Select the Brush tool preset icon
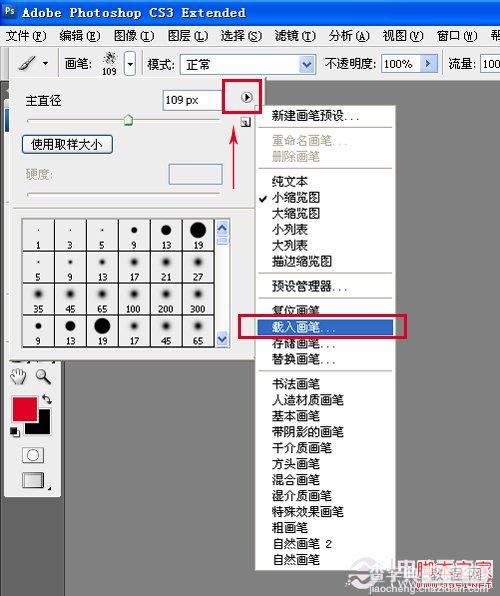 coord(27,64)
